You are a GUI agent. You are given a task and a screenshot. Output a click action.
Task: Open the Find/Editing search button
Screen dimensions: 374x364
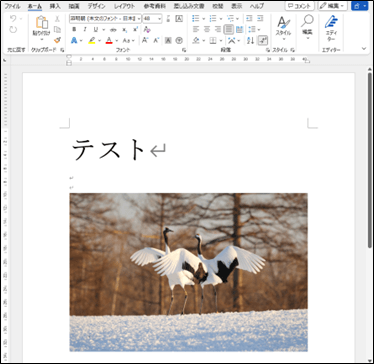tap(307, 28)
